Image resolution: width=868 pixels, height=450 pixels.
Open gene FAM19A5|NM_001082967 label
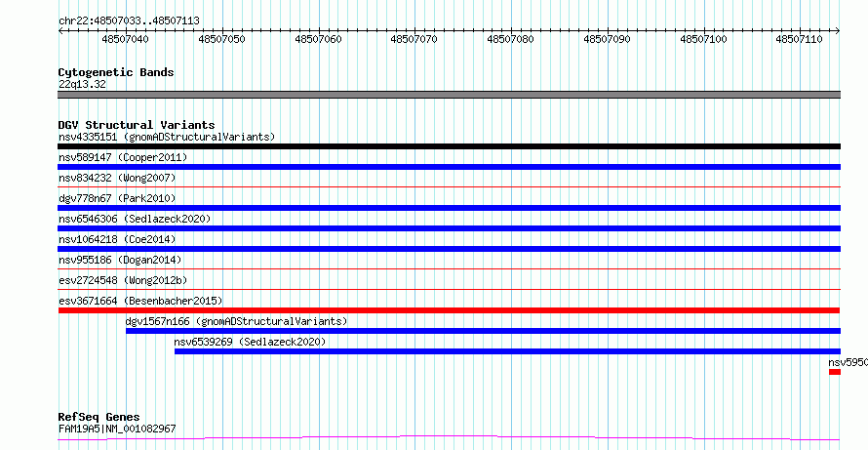click(117, 429)
